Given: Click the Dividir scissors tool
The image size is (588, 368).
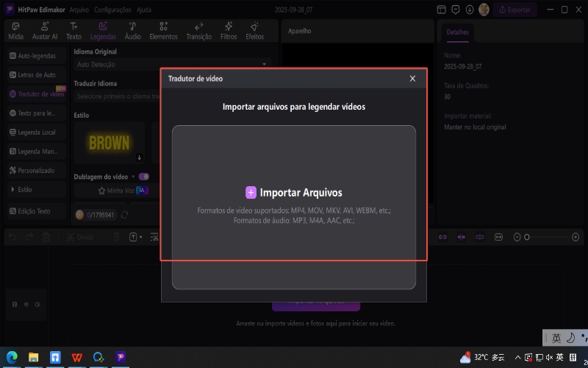Looking at the screenshot, I should [x=80, y=237].
